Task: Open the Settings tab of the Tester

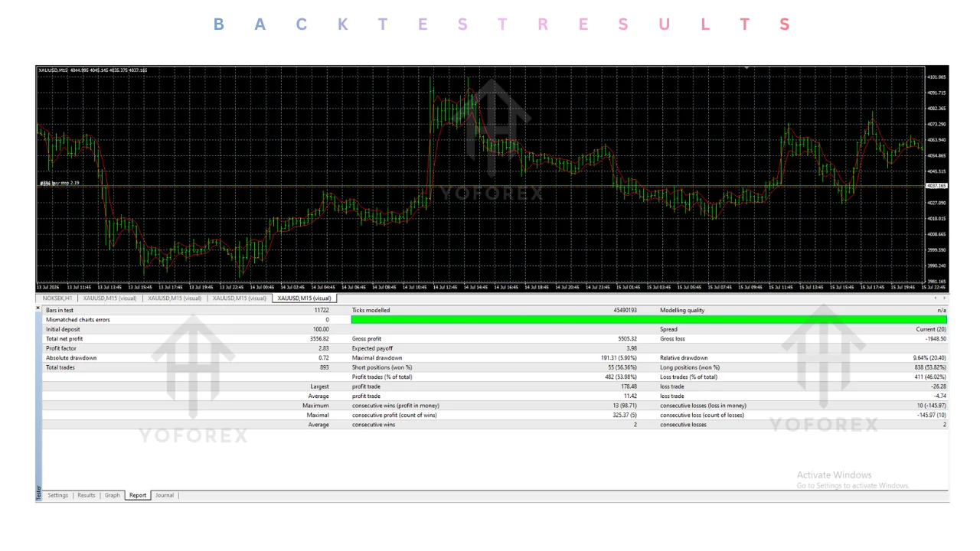Action: pos(58,495)
